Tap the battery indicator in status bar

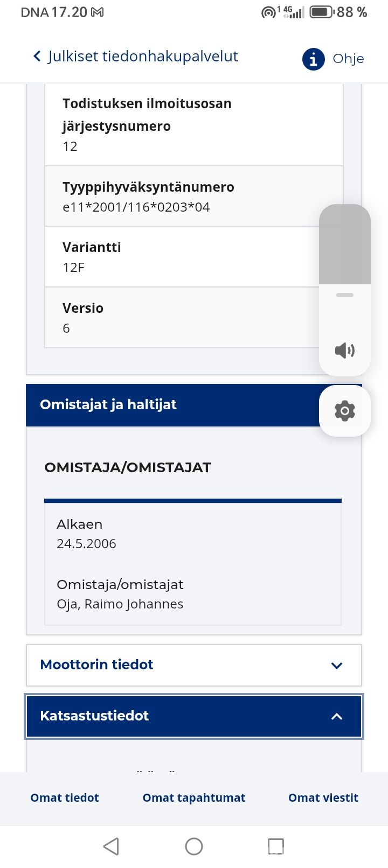click(321, 12)
